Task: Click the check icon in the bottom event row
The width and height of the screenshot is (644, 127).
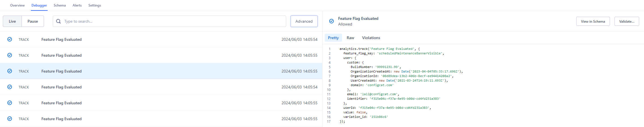Action: [10, 119]
